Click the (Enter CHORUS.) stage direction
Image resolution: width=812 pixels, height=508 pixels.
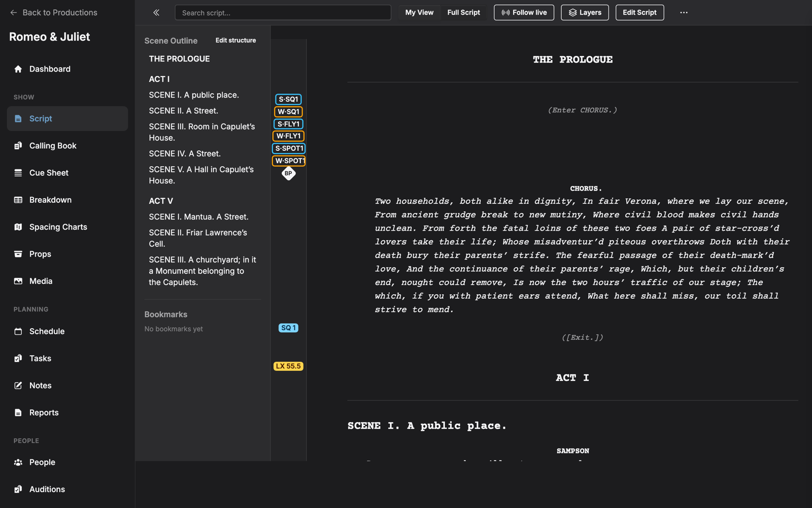click(583, 110)
